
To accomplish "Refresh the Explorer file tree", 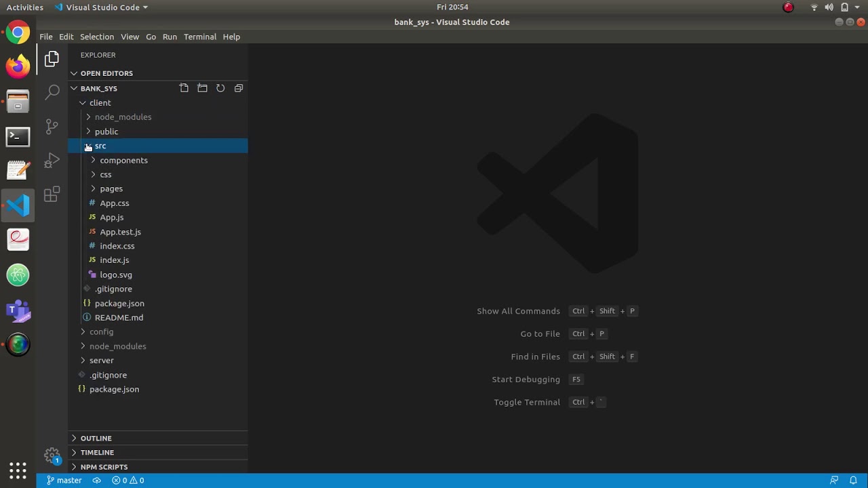I will pyautogui.click(x=220, y=88).
